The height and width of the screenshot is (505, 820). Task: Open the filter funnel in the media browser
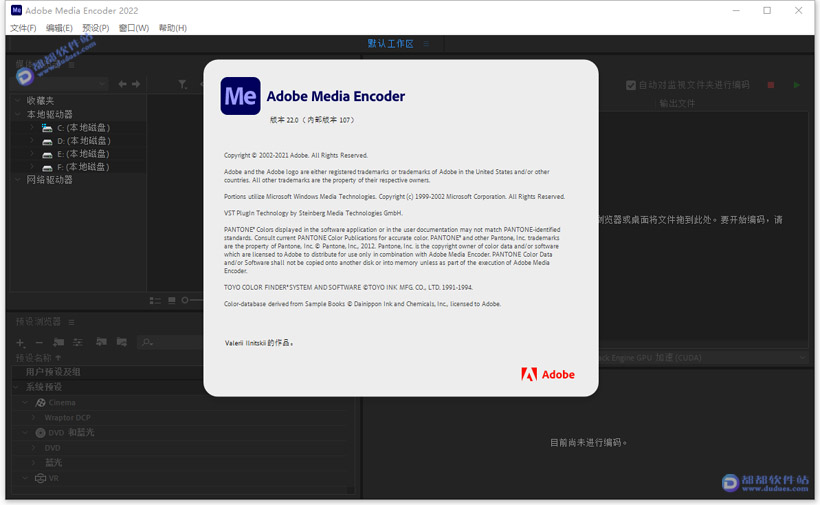[x=183, y=84]
